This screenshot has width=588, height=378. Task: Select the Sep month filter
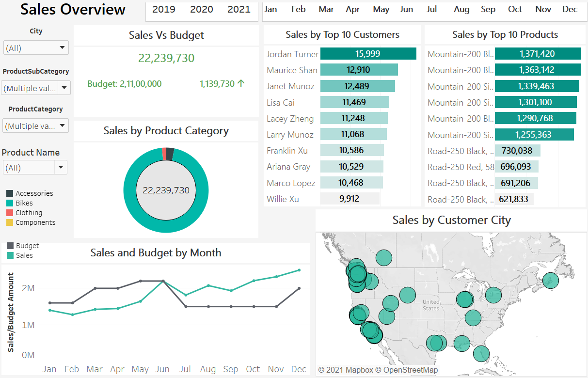pyautogui.click(x=488, y=9)
